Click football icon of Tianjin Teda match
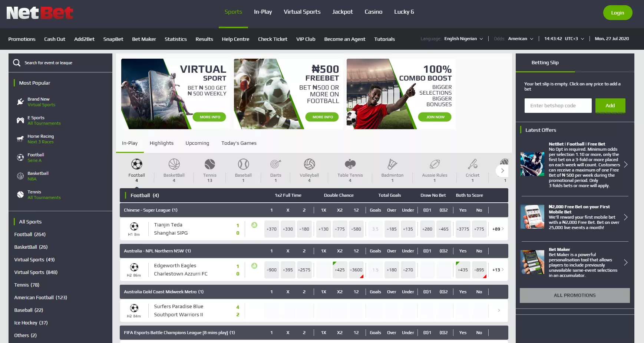This screenshot has width=644, height=343. [x=134, y=226]
